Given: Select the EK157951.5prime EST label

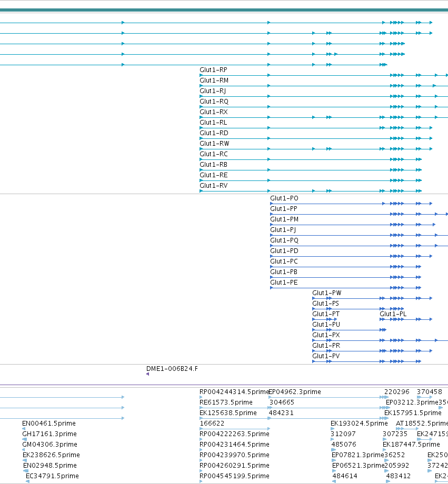Looking at the screenshot, I should click(413, 412).
